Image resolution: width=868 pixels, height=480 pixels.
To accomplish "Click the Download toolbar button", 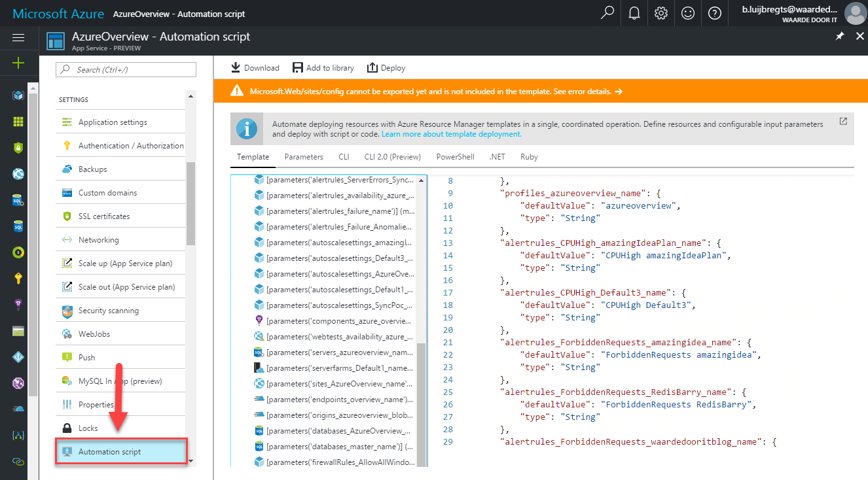I will pos(255,68).
